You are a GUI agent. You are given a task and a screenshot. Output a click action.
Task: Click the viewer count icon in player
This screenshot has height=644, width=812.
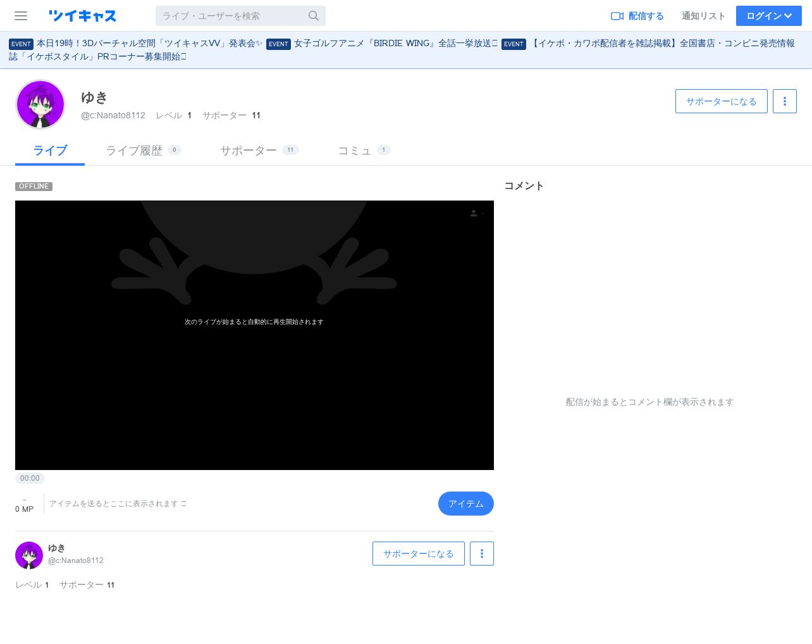[x=474, y=213]
